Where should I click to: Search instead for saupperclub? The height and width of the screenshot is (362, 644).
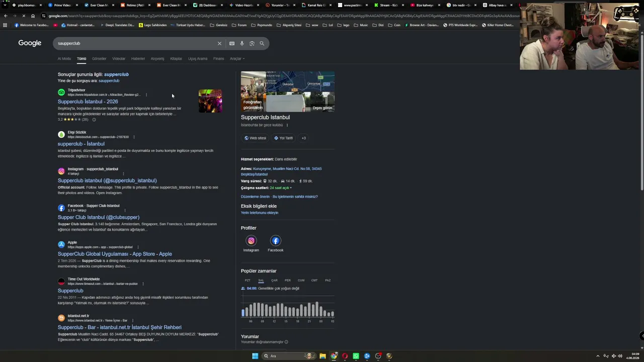109,81
